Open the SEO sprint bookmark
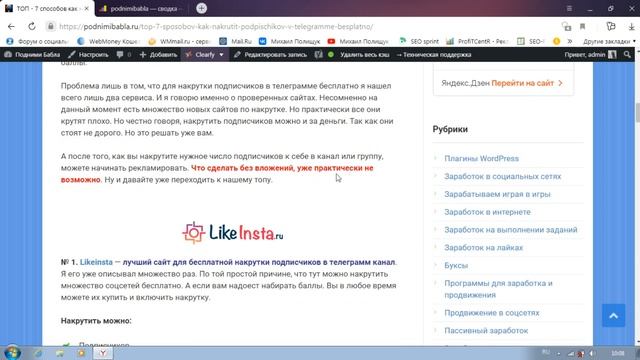Image resolution: width=640 pixels, height=360 pixels. tap(419, 41)
